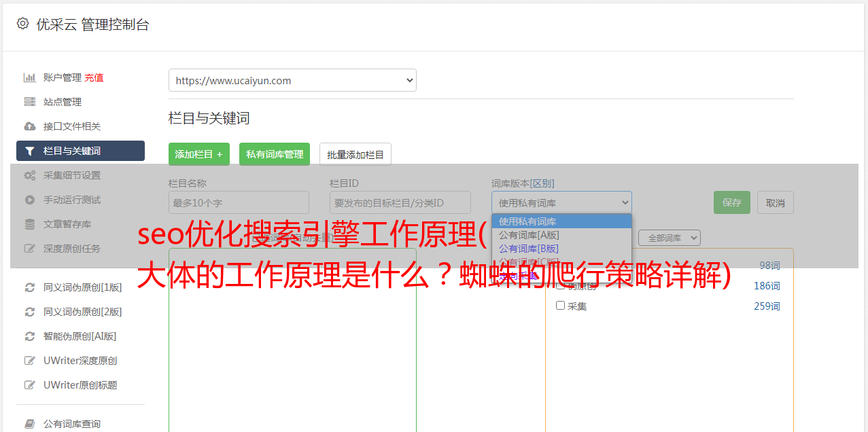Click the 添加栏目 + button
Screen dimensions: 868x432
(x=199, y=154)
